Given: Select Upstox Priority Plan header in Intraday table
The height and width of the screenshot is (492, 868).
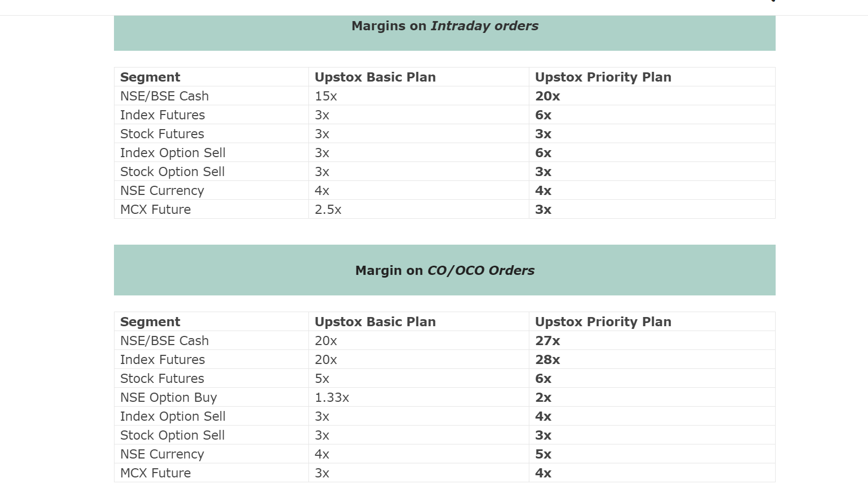Looking at the screenshot, I should coord(603,77).
